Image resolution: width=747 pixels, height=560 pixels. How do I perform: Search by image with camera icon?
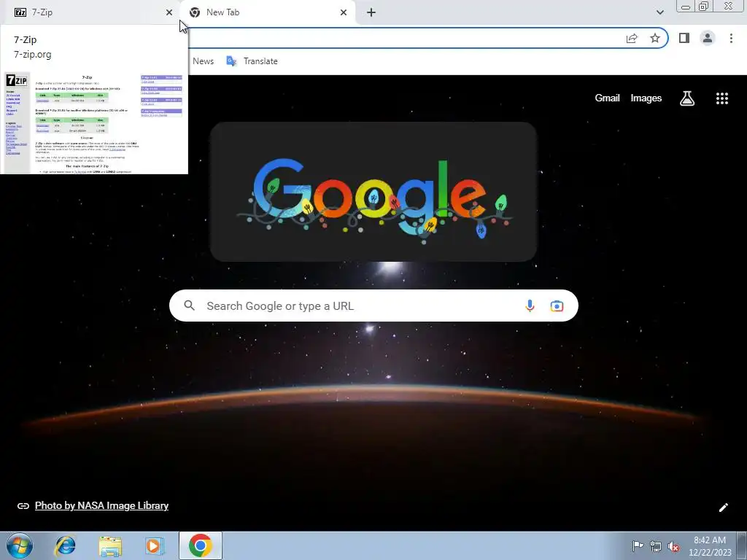pyautogui.click(x=557, y=306)
